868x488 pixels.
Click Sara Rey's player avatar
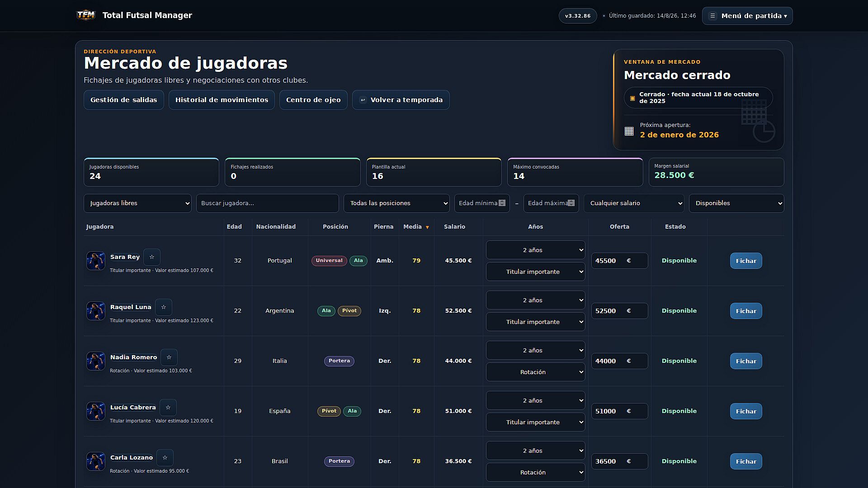(x=96, y=261)
